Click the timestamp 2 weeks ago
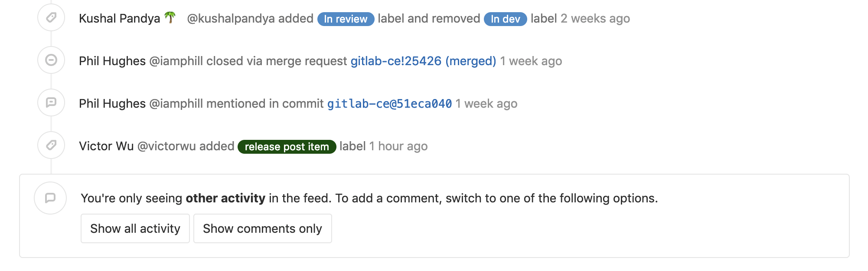Image resolution: width=868 pixels, height=271 pixels. [x=595, y=19]
